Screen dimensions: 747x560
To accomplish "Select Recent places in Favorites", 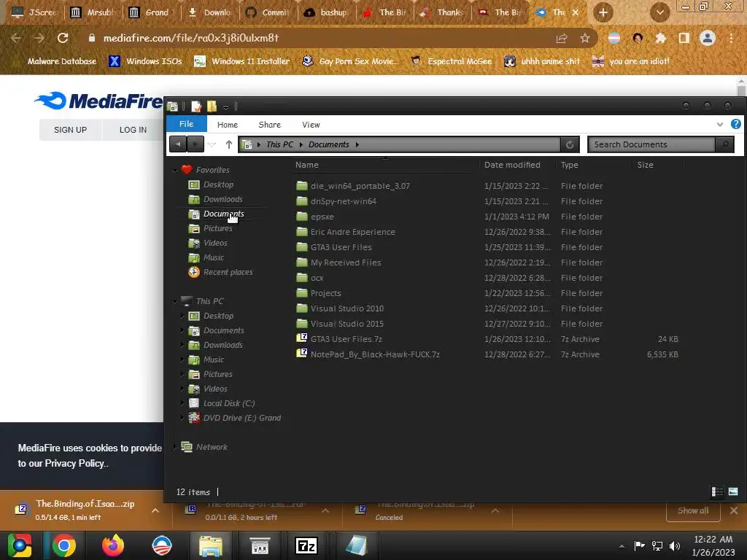I will (228, 273).
